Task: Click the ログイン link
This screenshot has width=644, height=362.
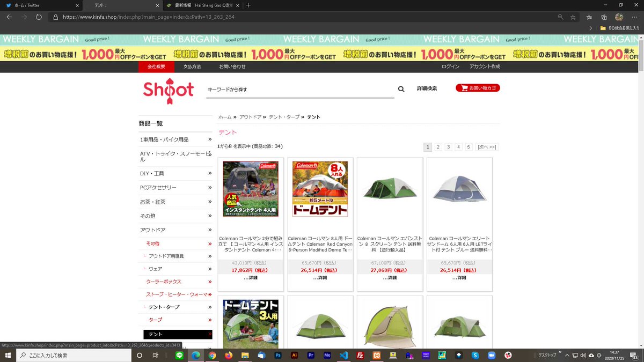Action: 451,67
